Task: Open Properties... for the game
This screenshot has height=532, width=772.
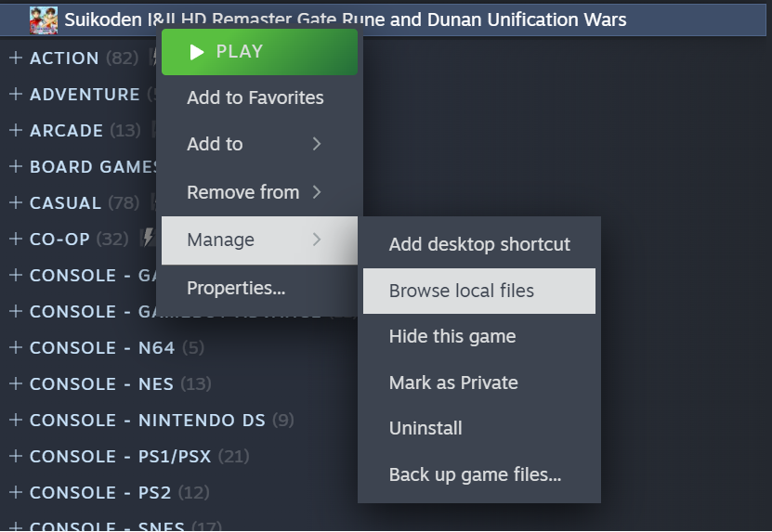Action: pyautogui.click(x=236, y=288)
